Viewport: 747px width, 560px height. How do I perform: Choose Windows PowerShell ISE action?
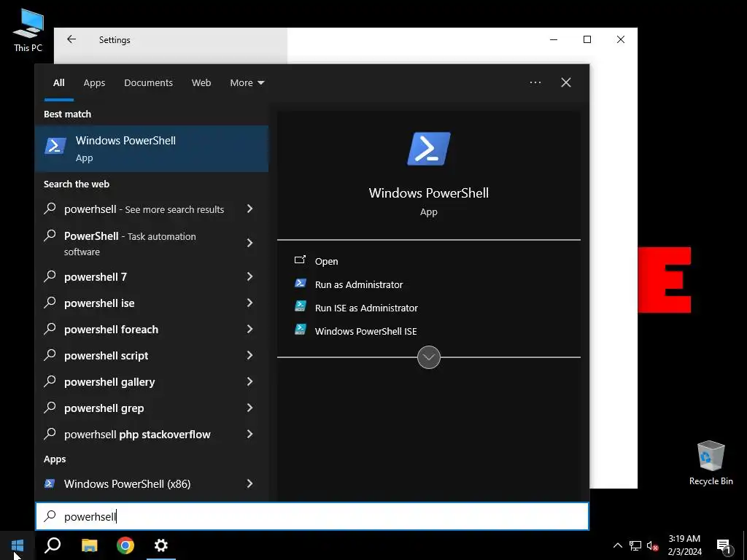click(x=365, y=331)
